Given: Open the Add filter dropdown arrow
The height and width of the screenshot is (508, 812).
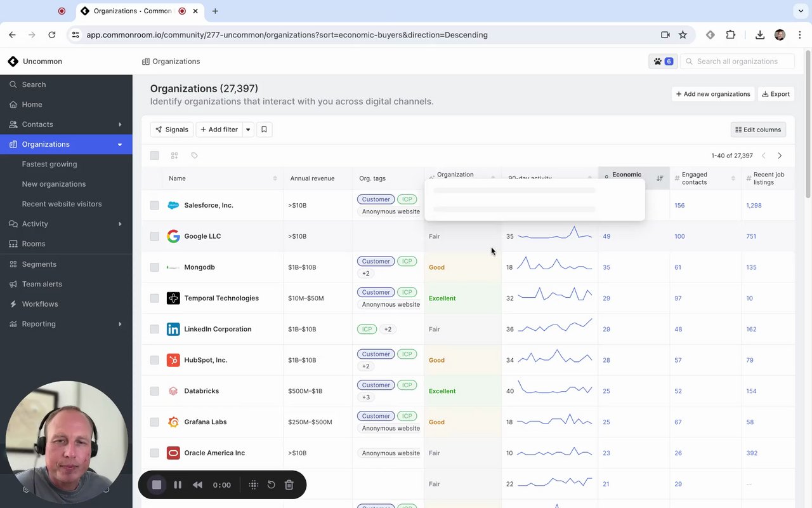Looking at the screenshot, I should click(x=248, y=130).
